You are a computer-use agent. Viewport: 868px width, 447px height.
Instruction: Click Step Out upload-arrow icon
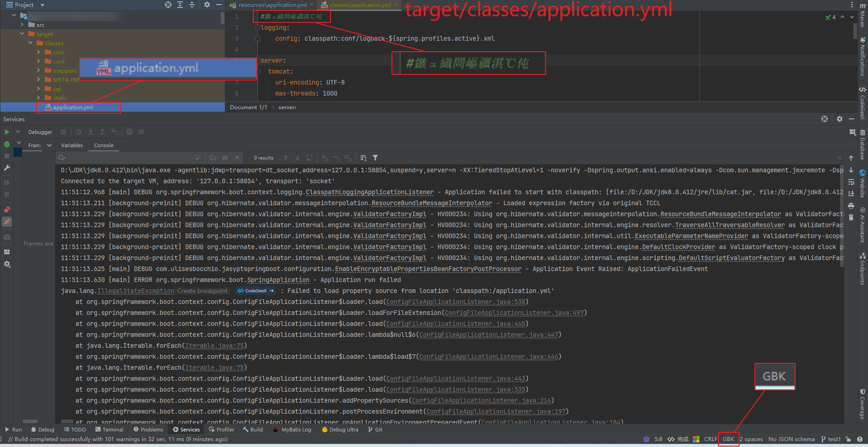[102, 132]
